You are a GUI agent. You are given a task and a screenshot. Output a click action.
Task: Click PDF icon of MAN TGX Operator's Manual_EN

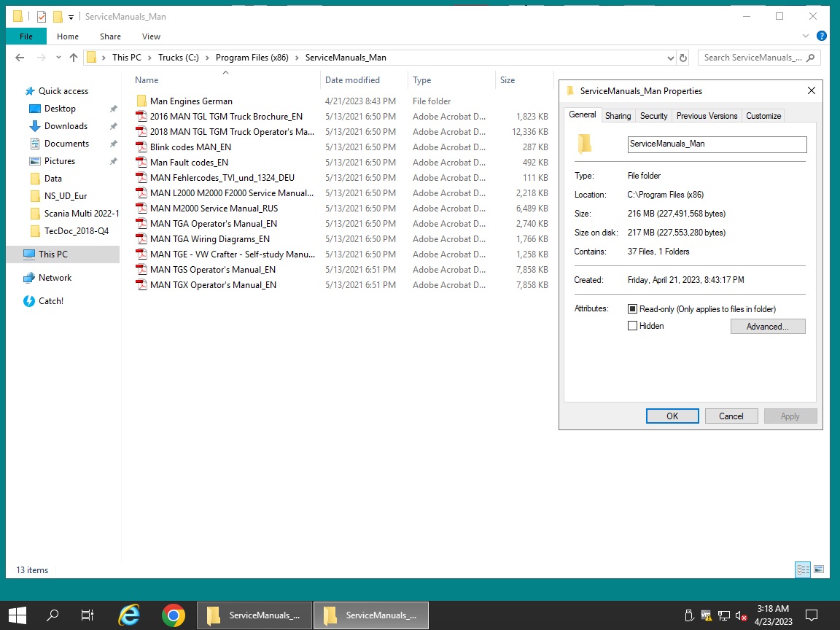tap(141, 285)
